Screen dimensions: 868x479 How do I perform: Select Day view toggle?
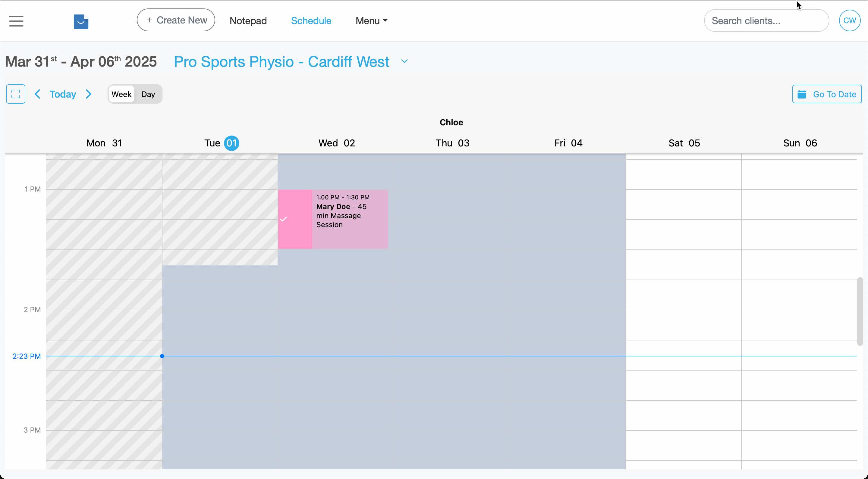click(148, 94)
